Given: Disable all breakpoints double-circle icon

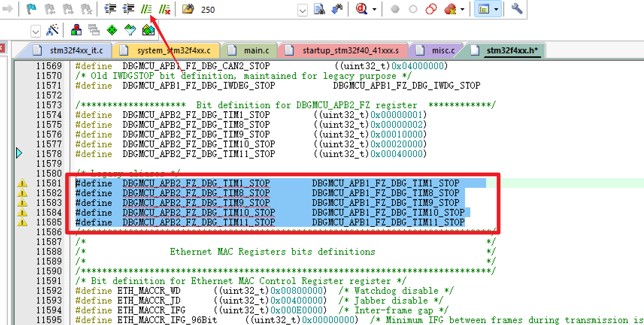Looking at the screenshot, I should (431, 9).
